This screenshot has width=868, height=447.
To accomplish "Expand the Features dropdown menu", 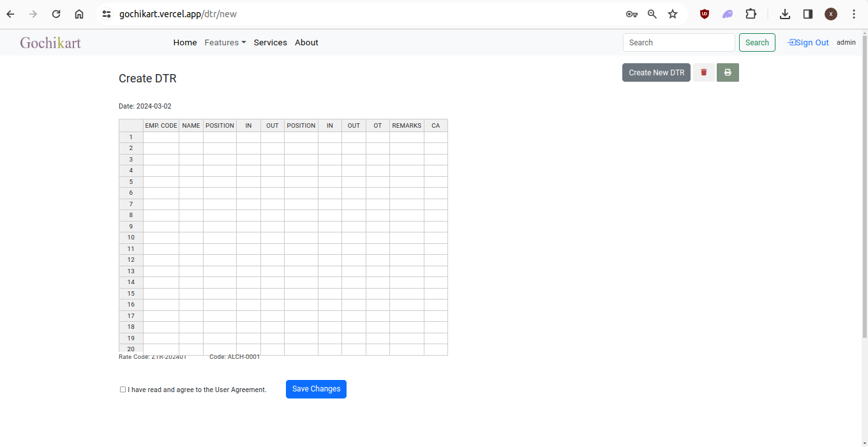I will [225, 43].
